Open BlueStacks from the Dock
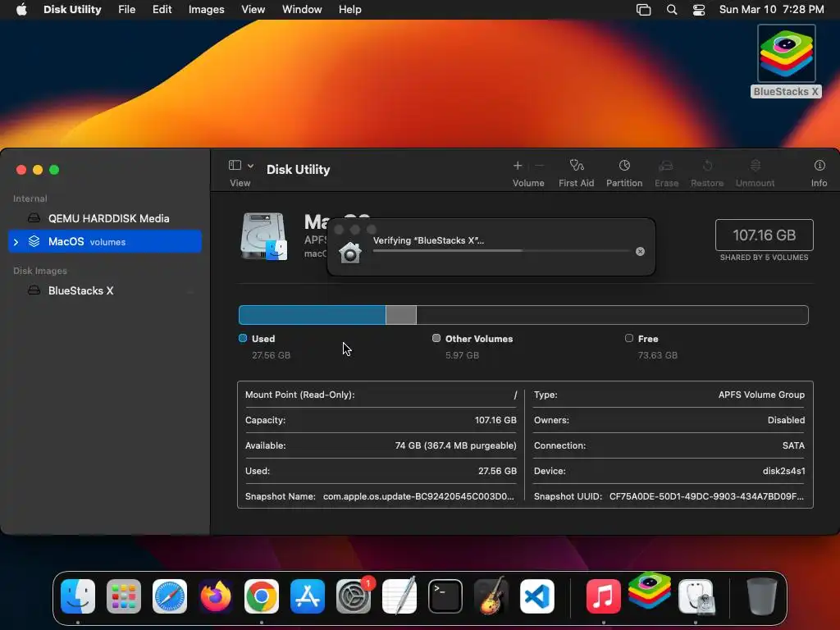The image size is (840, 630). click(x=650, y=591)
